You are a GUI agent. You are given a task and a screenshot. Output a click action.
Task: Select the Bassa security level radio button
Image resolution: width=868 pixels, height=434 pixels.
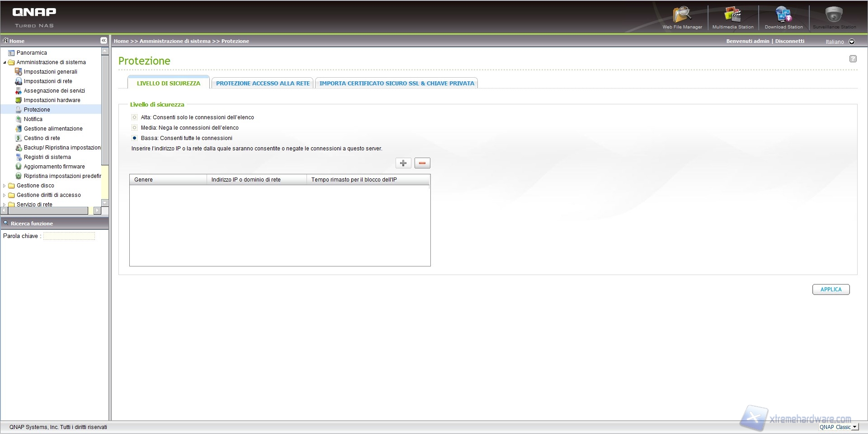click(134, 138)
